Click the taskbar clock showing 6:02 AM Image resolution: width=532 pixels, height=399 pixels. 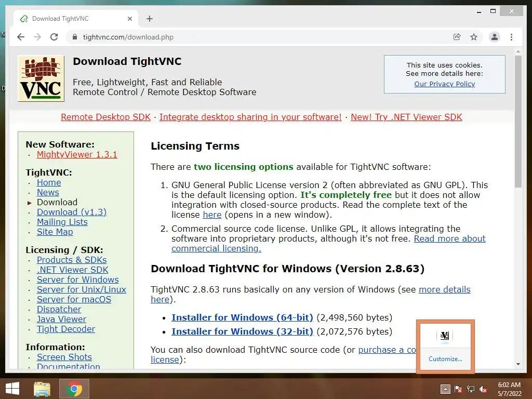tap(509, 389)
